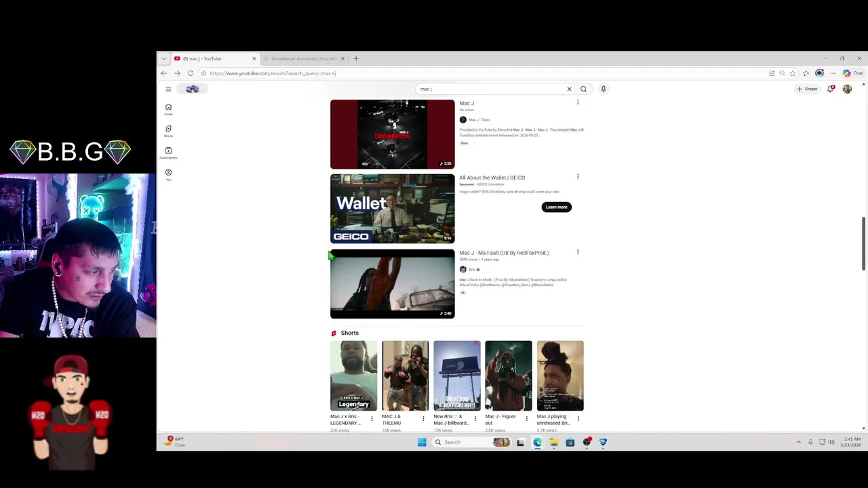
Task: Show hidden system tray icons chevron
Action: click(798, 442)
